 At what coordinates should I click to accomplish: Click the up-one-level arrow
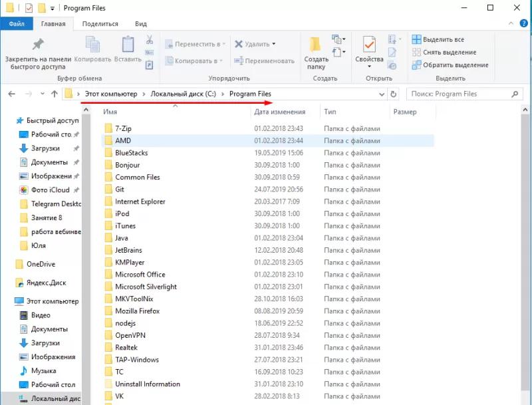(55, 94)
